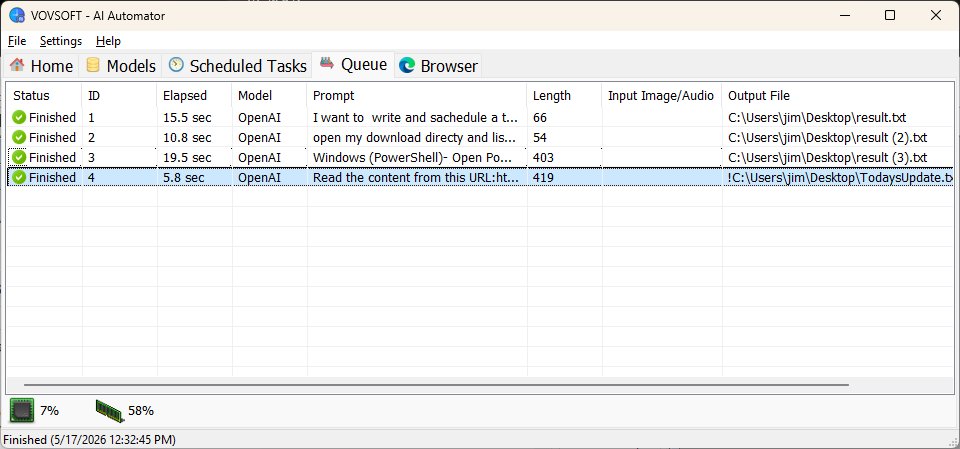Click elapsed value '15.5 sec'

[187, 118]
